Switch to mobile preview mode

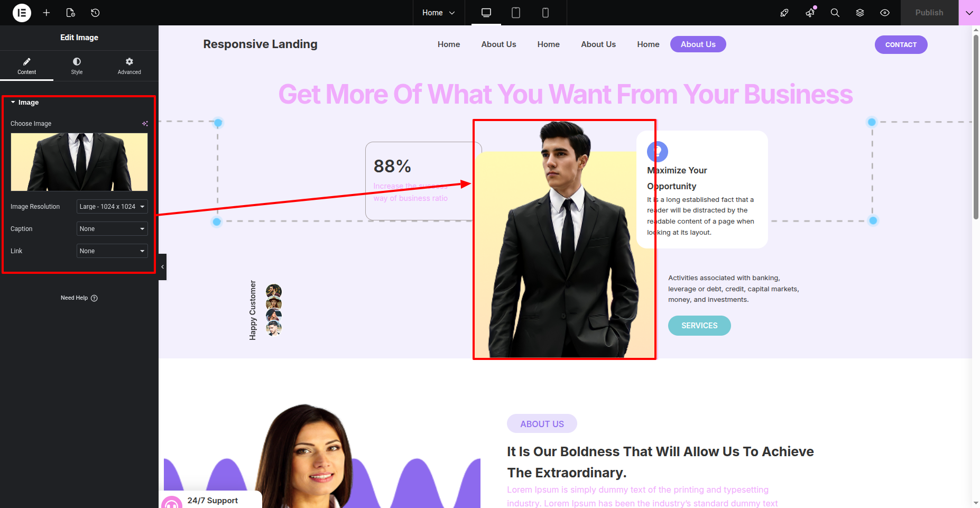(x=546, y=13)
